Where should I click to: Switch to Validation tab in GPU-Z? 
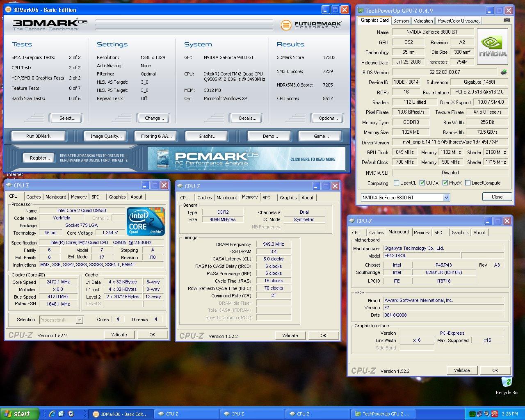(423, 21)
